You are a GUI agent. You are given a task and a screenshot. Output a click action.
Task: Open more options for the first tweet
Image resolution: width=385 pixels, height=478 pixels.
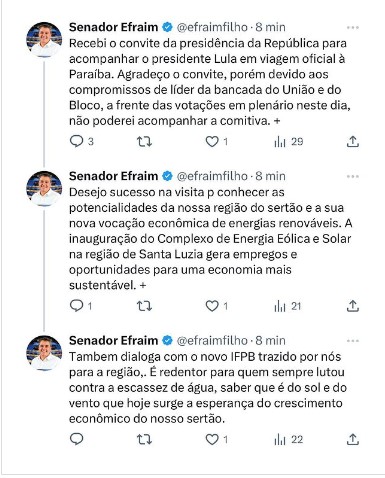click(x=353, y=27)
